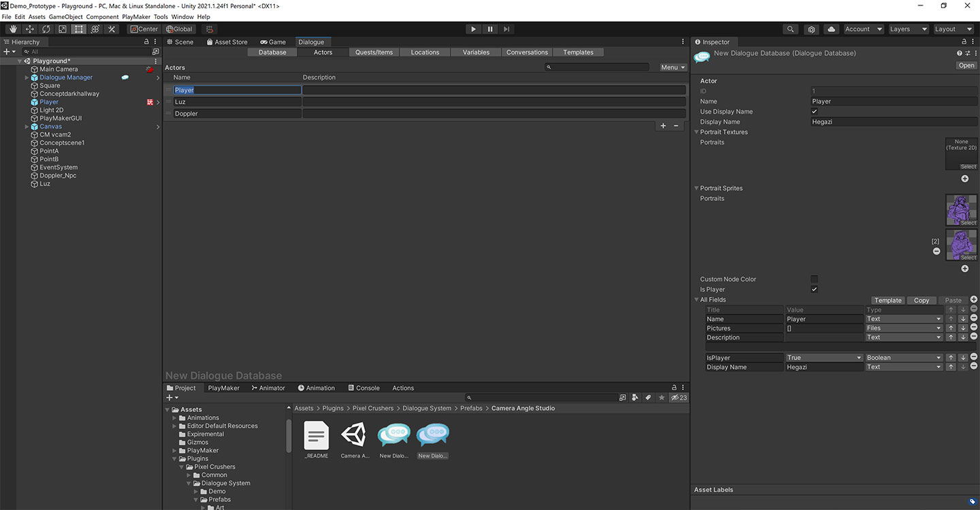Open Pictures field type Files dropdown

pyautogui.click(x=904, y=328)
